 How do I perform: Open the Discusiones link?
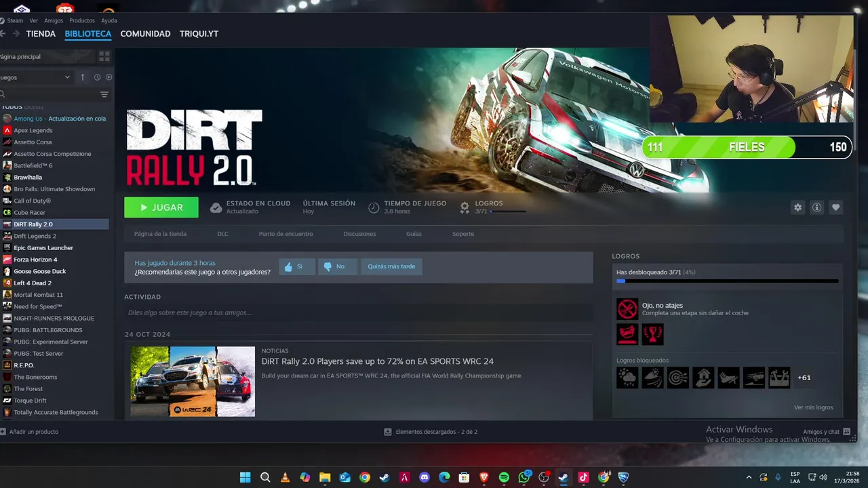click(x=359, y=234)
